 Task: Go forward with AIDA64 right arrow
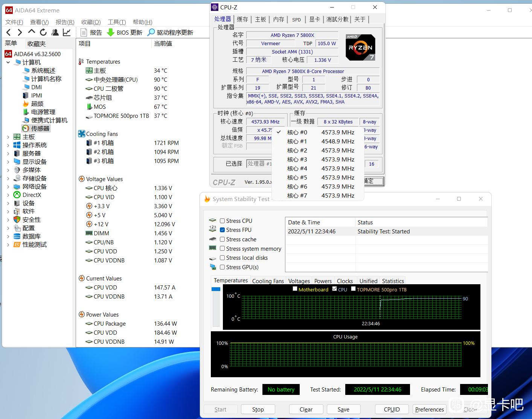coord(20,32)
